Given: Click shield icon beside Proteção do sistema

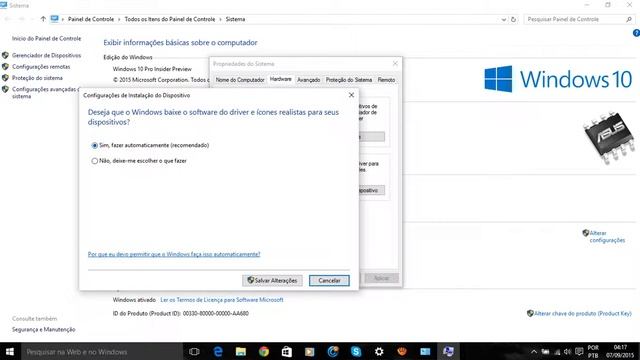Looking at the screenshot, I should [5, 78].
